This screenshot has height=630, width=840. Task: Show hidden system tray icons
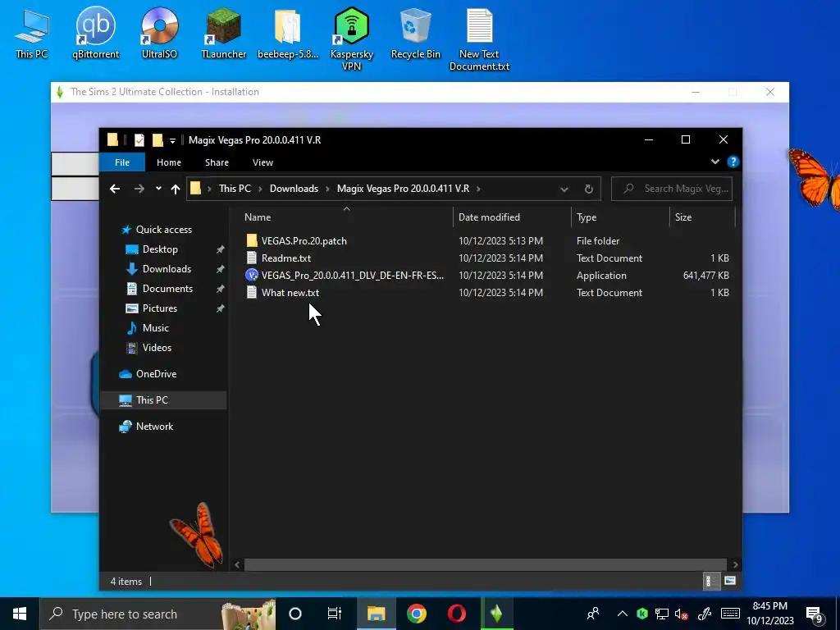point(622,614)
